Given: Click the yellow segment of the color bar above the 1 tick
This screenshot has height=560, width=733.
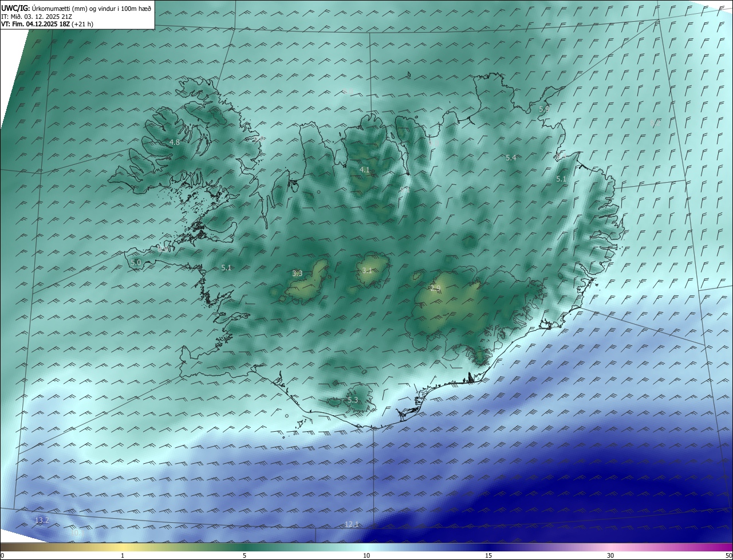Looking at the screenshot, I should [123, 547].
